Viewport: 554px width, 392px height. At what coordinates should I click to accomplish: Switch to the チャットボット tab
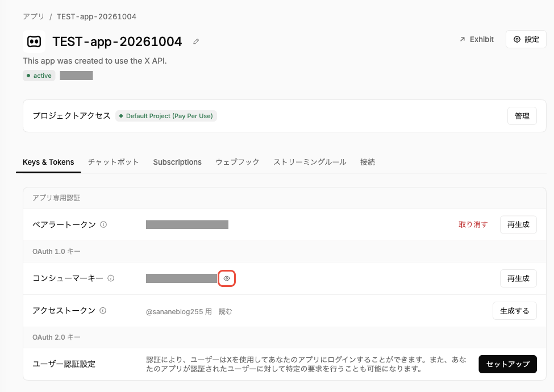tap(114, 162)
